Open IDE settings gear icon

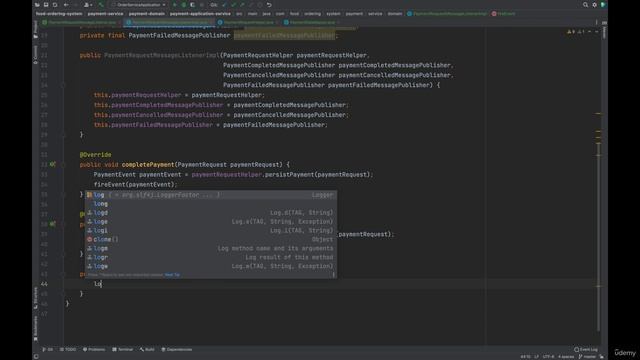(594, 5)
